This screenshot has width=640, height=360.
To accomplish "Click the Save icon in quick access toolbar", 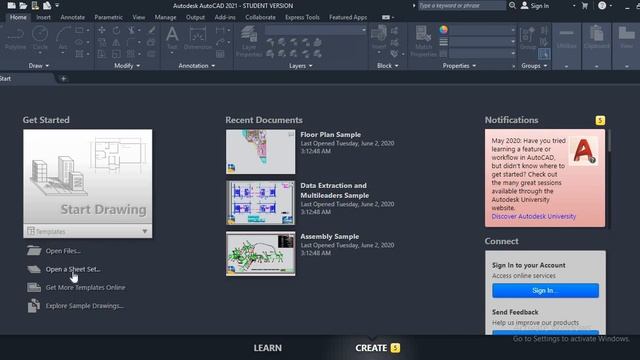I will (35, 5).
